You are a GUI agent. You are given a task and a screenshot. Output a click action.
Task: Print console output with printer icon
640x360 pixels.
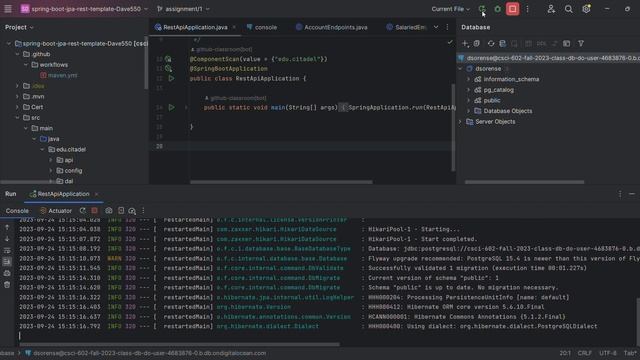coord(7,273)
